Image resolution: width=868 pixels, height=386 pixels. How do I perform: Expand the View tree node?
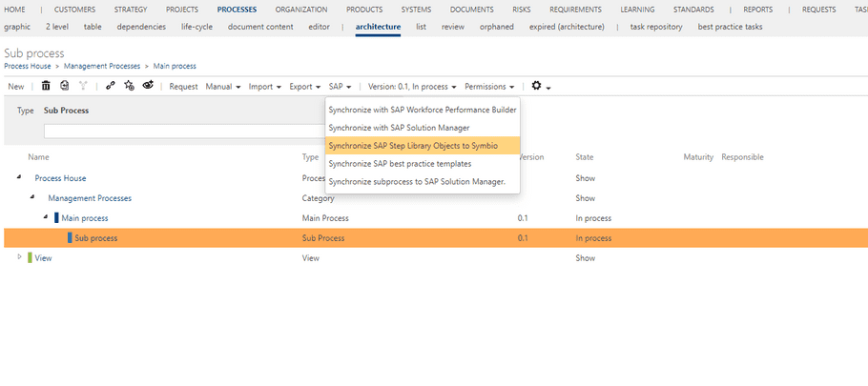(19, 257)
